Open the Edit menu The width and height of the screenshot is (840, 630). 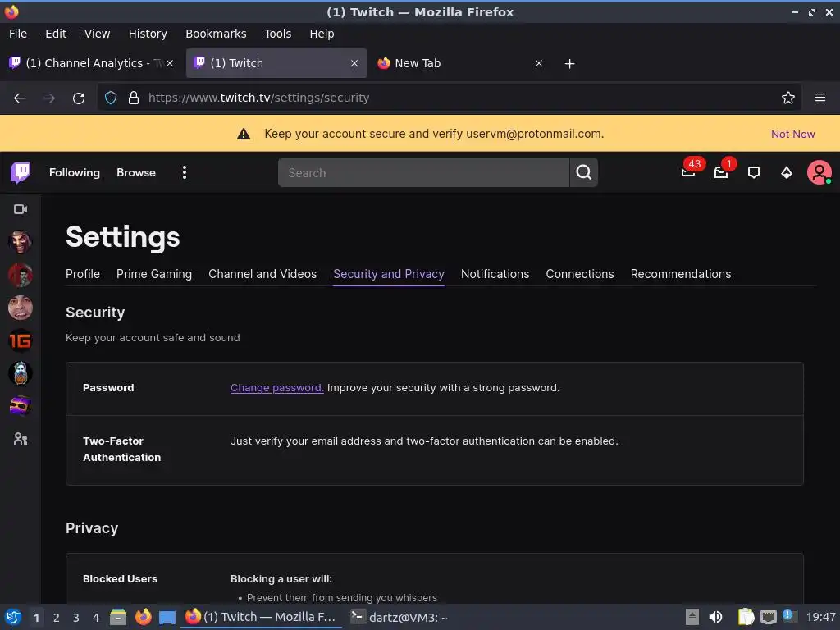tap(56, 34)
